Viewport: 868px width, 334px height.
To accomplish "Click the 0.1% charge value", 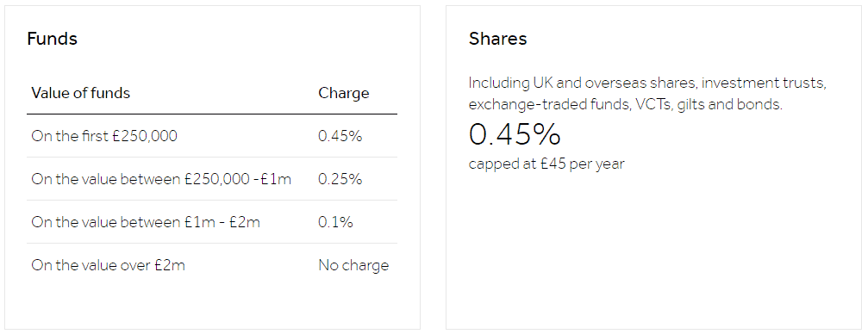I will pos(335,222).
